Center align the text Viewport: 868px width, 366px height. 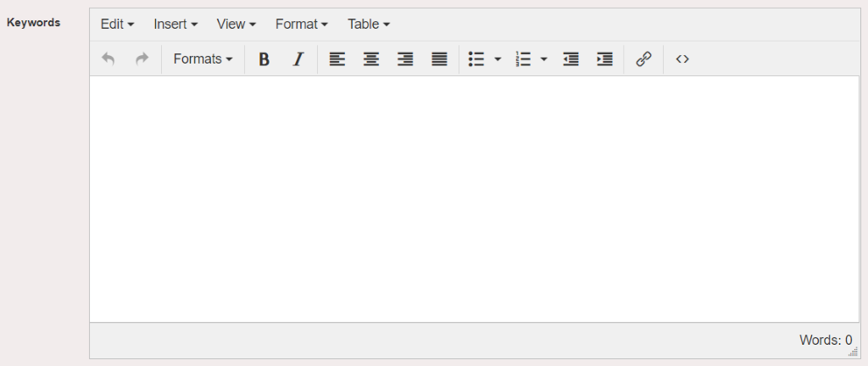(x=371, y=59)
